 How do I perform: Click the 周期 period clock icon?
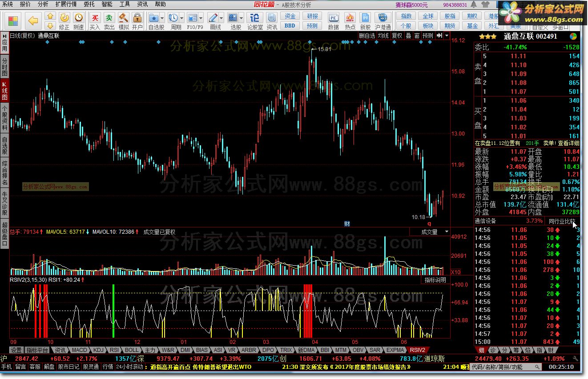173,18
